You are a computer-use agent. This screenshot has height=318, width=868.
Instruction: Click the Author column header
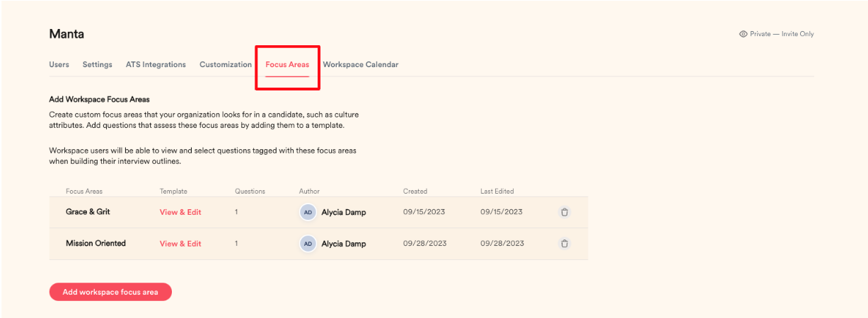pos(309,191)
